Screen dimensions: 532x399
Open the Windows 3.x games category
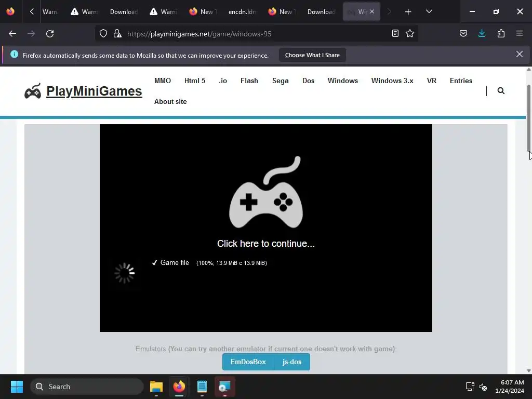point(392,81)
